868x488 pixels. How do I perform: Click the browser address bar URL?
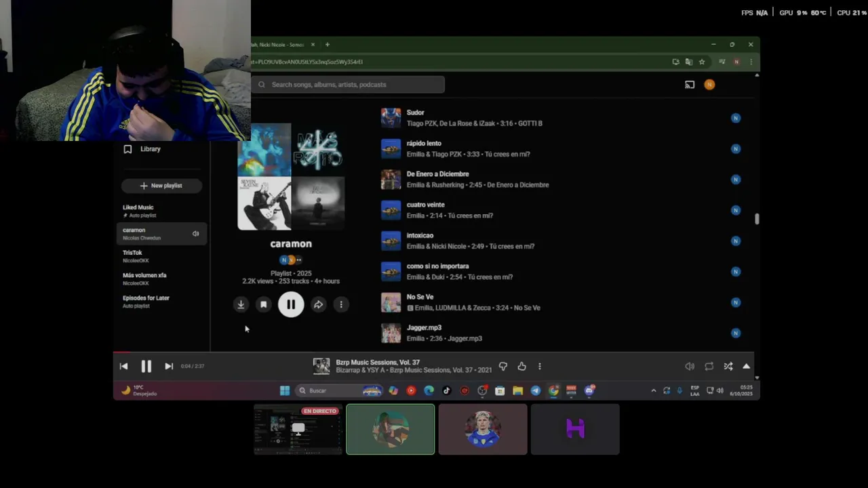click(x=307, y=62)
